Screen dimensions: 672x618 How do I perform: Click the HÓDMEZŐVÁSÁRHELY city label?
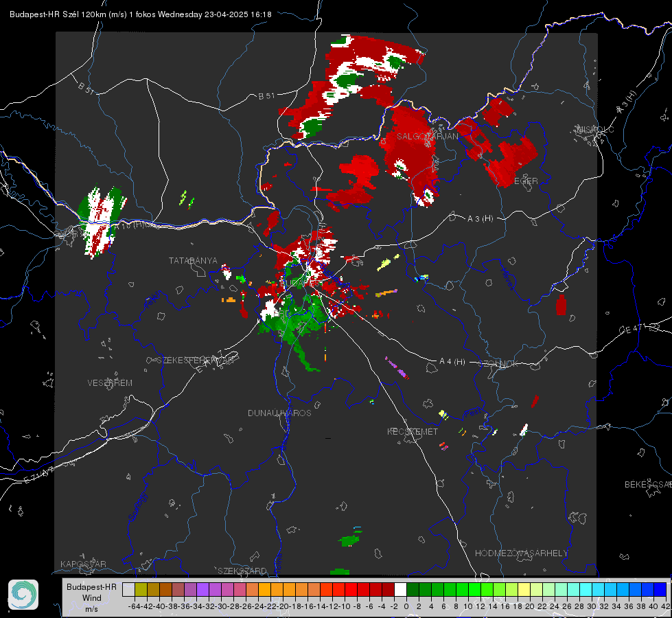[521, 553]
